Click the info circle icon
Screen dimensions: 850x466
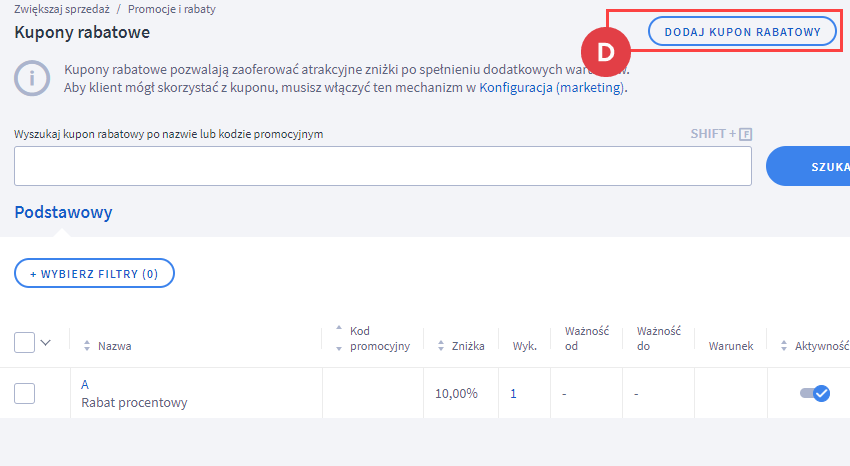point(32,79)
